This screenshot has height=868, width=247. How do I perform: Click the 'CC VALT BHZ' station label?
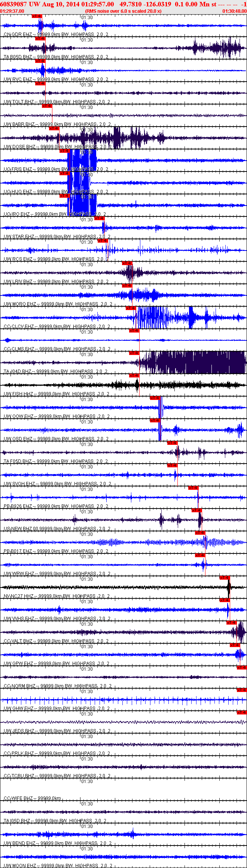point(18,641)
